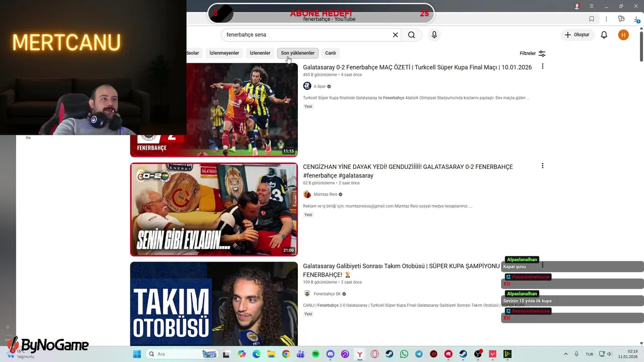Screen dimensions: 644x362
Task: Bookmark this page with the address bar icon
Action: 592,19
